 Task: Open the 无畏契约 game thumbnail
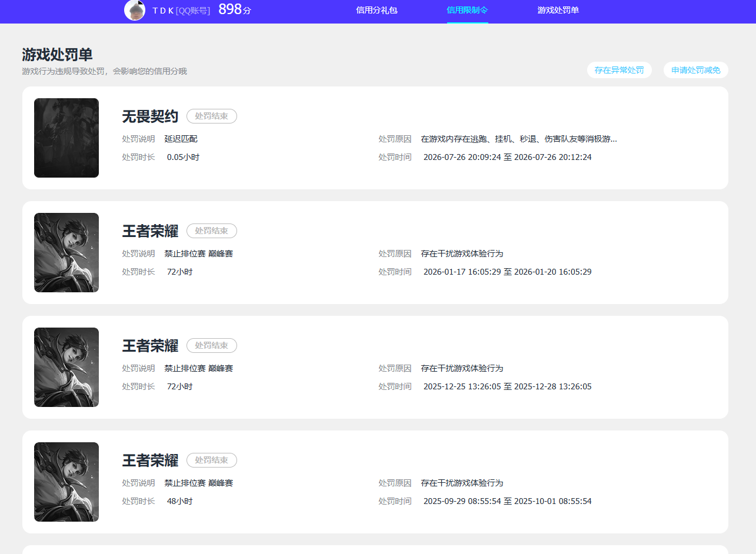(66, 138)
